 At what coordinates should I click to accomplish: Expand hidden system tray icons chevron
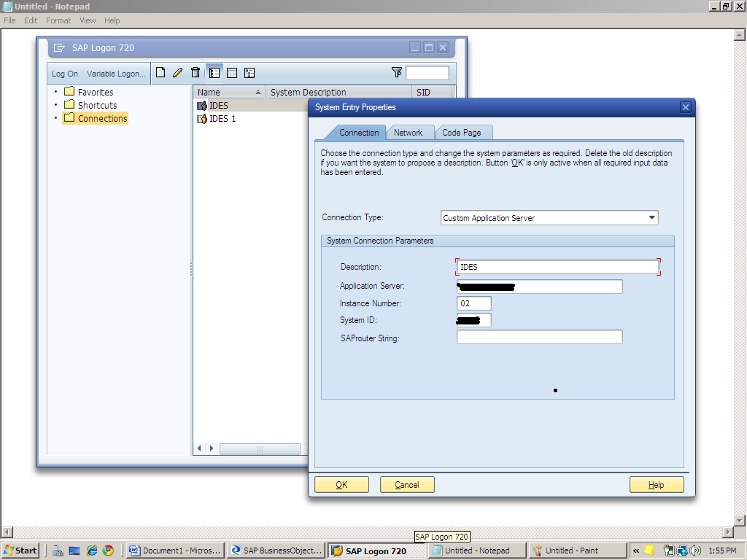636,551
